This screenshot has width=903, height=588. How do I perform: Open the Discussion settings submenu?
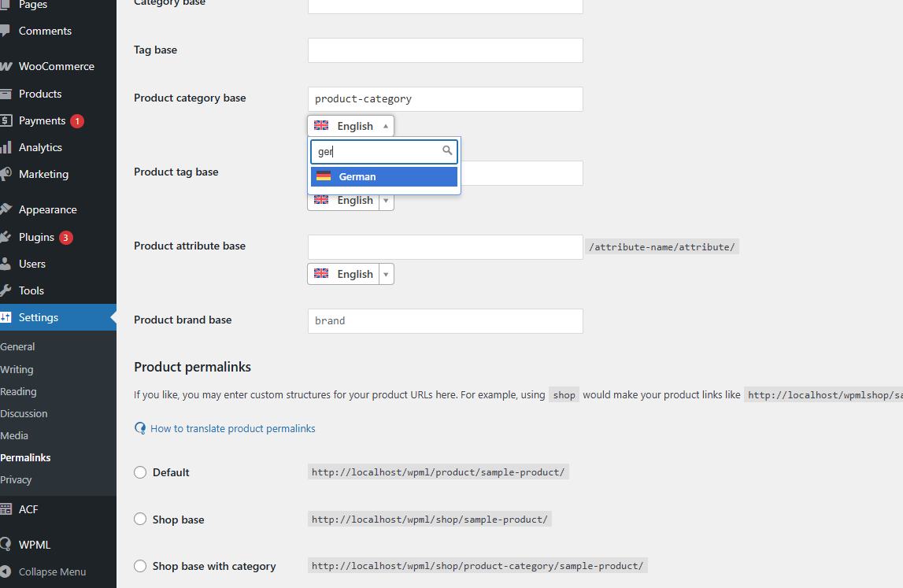point(24,413)
